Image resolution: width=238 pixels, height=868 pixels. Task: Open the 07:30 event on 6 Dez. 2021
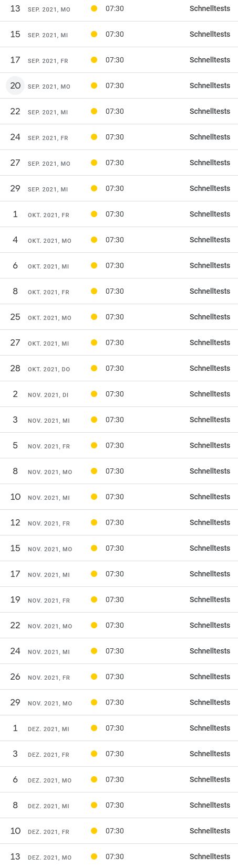(x=115, y=779)
